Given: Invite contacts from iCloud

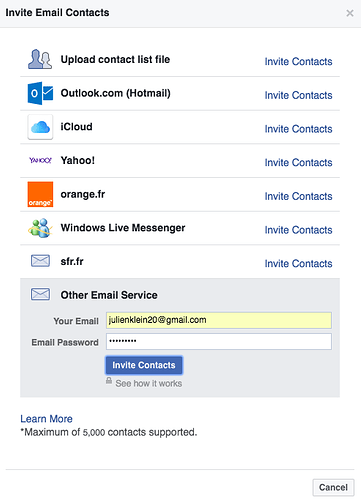Looking at the screenshot, I should point(298,129).
